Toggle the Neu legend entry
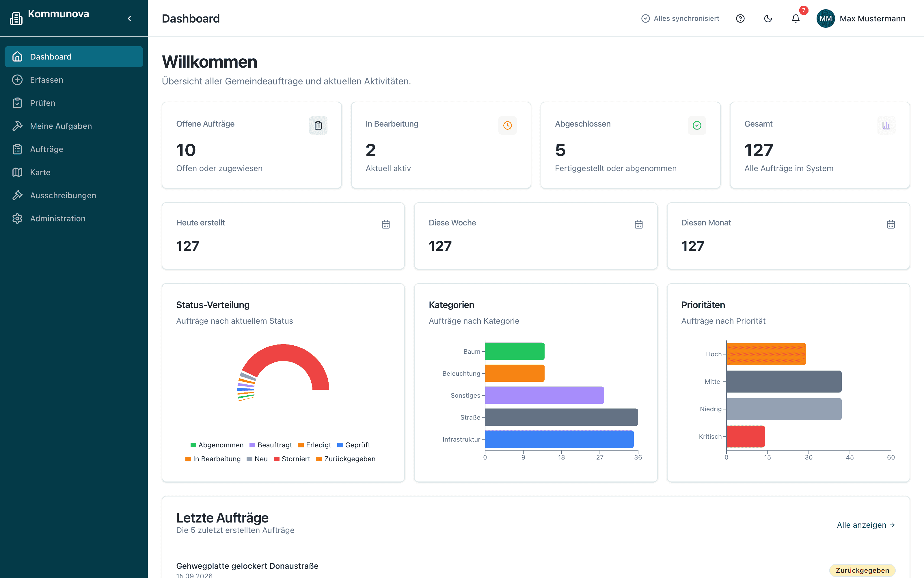Viewport: 924px width, 578px height. point(257,459)
